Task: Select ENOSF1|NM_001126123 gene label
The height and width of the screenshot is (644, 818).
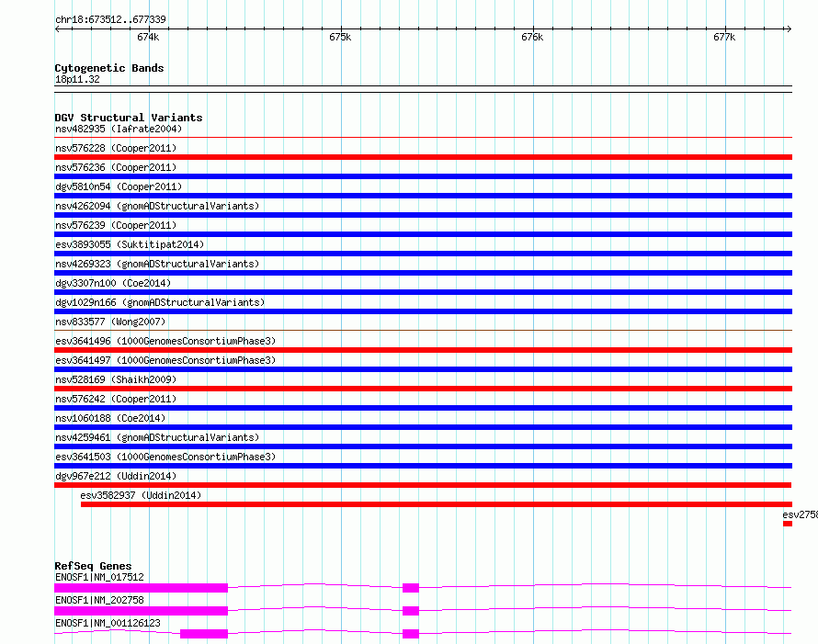Action: (x=108, y=623)
